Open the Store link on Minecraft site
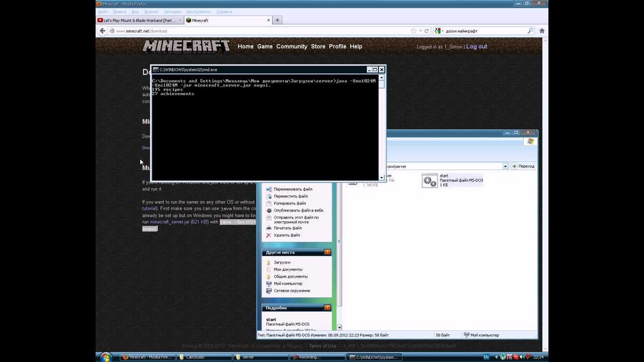This screenshot has width=644, height=362. 318,46
